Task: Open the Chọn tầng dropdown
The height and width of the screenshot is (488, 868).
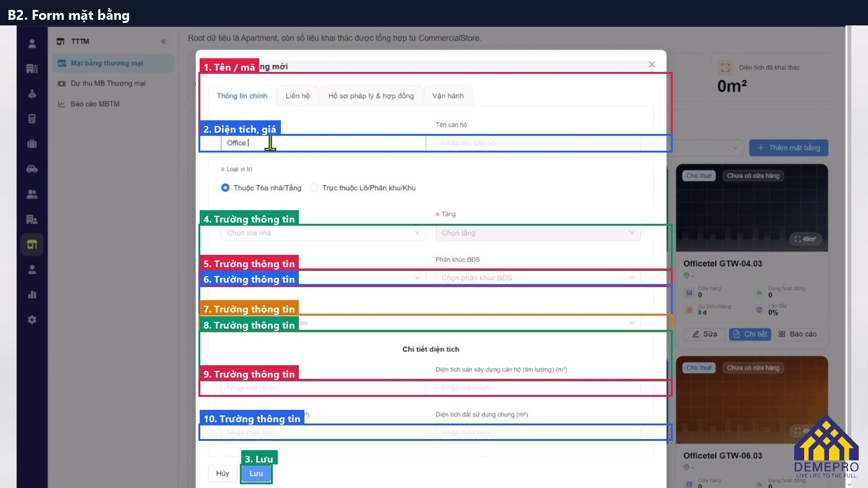Action: click(x=538, y=233)
